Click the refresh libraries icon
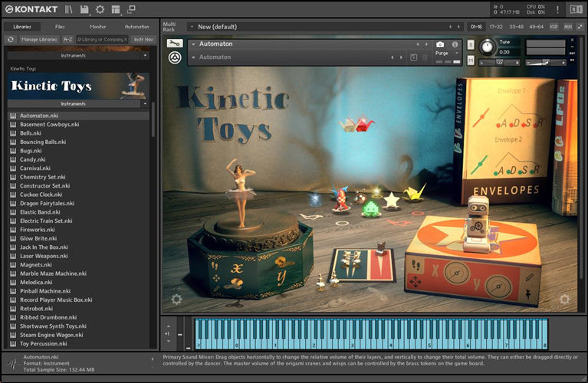The image size is (588, 383). click(11, 39)
